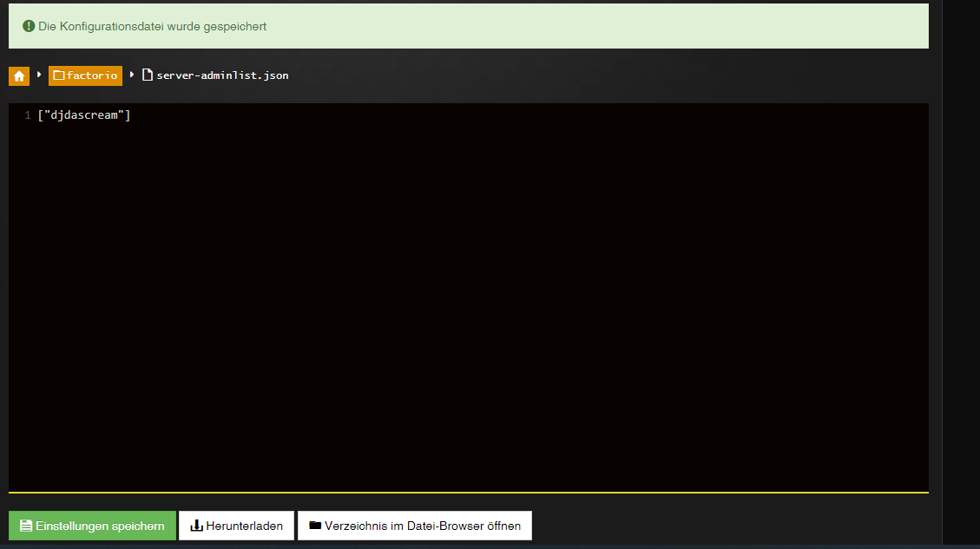Open the factorio folder breadcrumb
Viewport: 980px width, 549px height.
[85, 75]
